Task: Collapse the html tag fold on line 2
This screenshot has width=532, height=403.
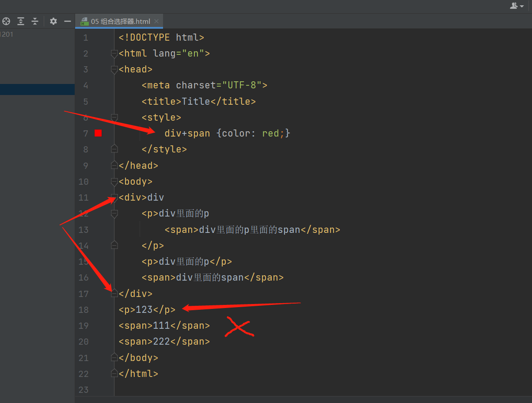Action: coord(114,54)
